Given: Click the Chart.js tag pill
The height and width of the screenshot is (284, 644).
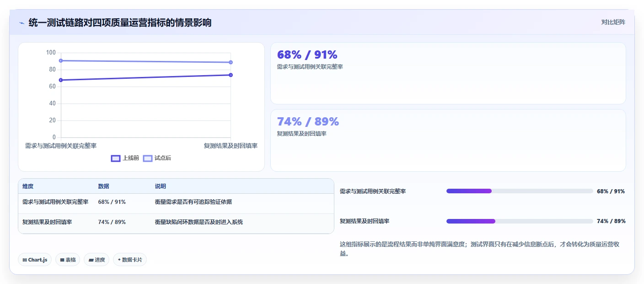Looking at the screenshot, I should point(35,260).
